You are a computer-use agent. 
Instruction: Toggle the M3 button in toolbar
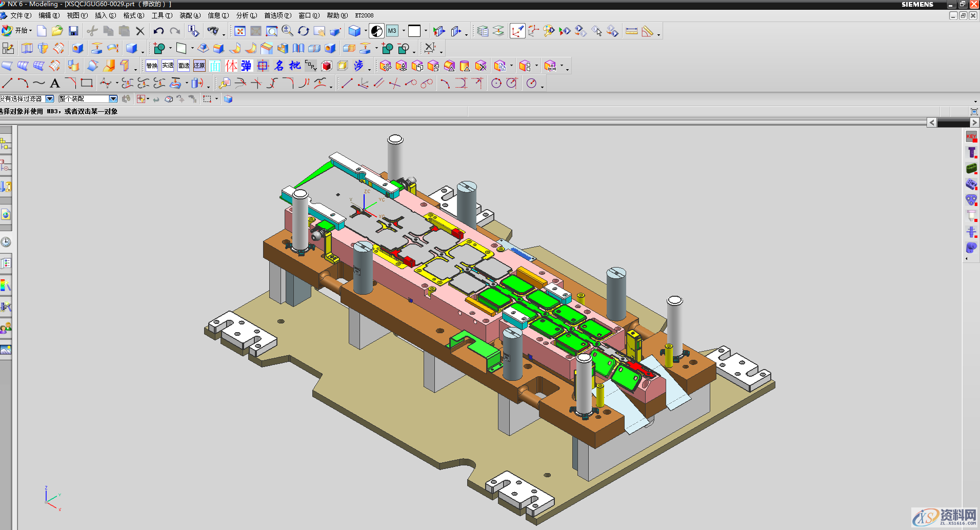[392, 31]
